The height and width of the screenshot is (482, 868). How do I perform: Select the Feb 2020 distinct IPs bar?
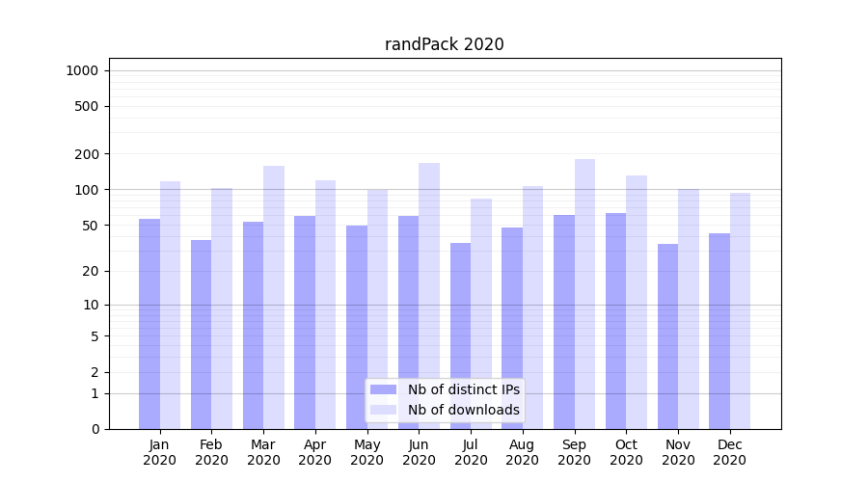coord(201,334)
